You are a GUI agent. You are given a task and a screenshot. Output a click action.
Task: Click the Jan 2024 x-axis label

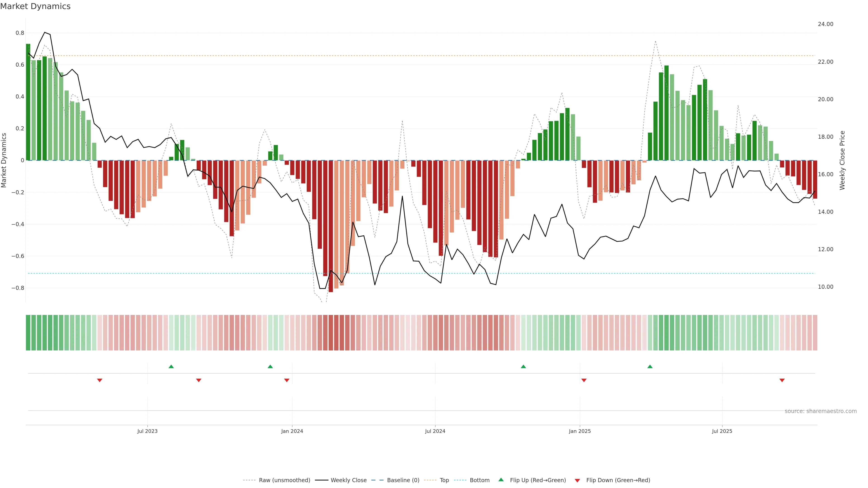(292, 431)
